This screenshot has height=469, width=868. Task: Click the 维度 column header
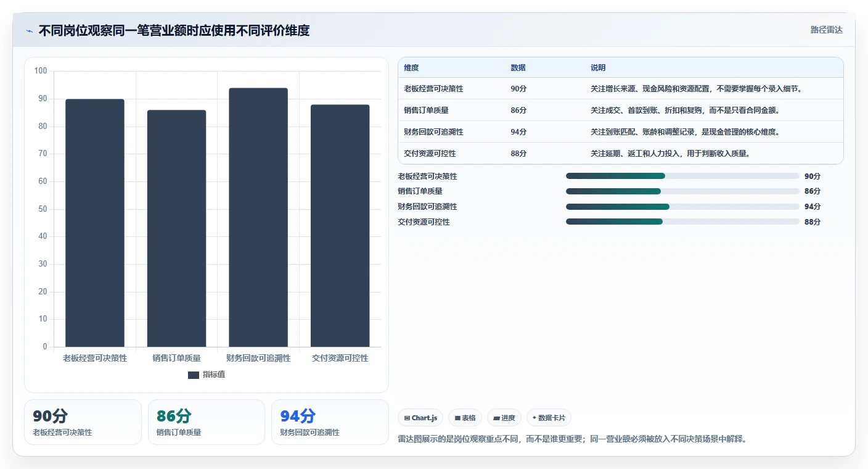click(x=411, y=68)
